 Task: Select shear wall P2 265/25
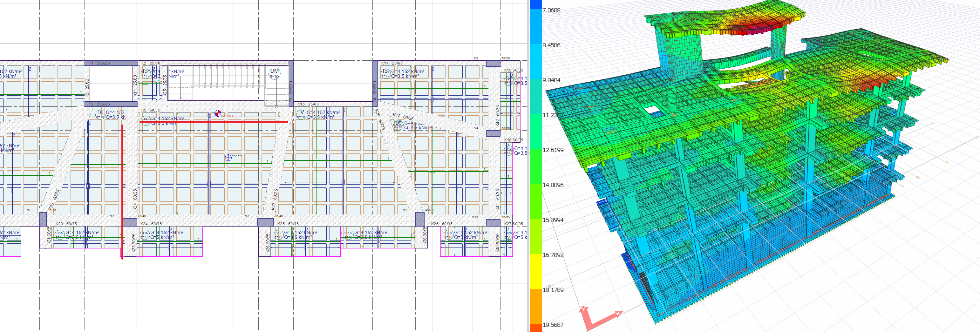click(x=111, y=104)
